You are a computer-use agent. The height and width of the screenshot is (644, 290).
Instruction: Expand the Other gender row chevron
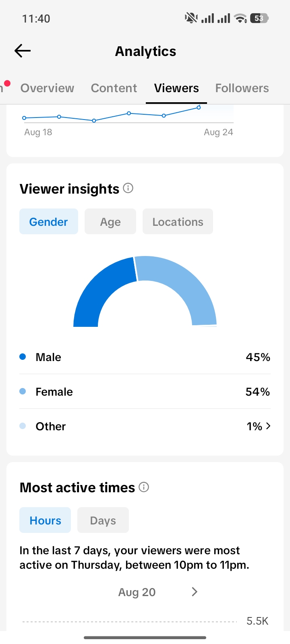(268, 426)
